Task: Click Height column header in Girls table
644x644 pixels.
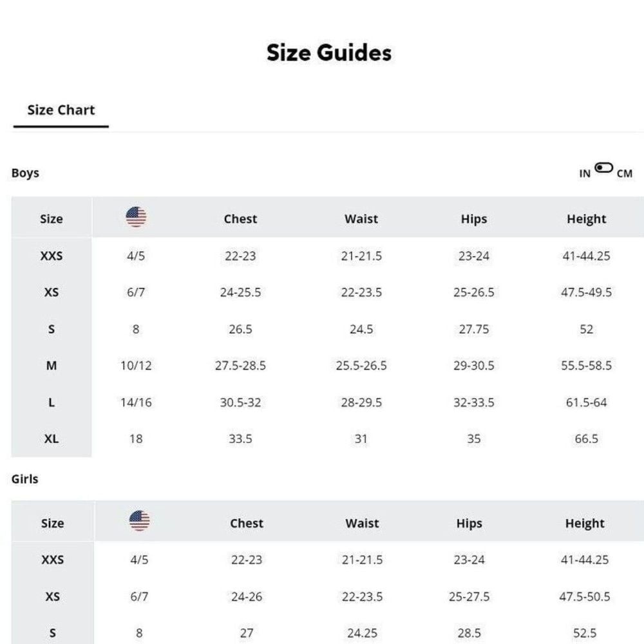Action: pos(585,524)
